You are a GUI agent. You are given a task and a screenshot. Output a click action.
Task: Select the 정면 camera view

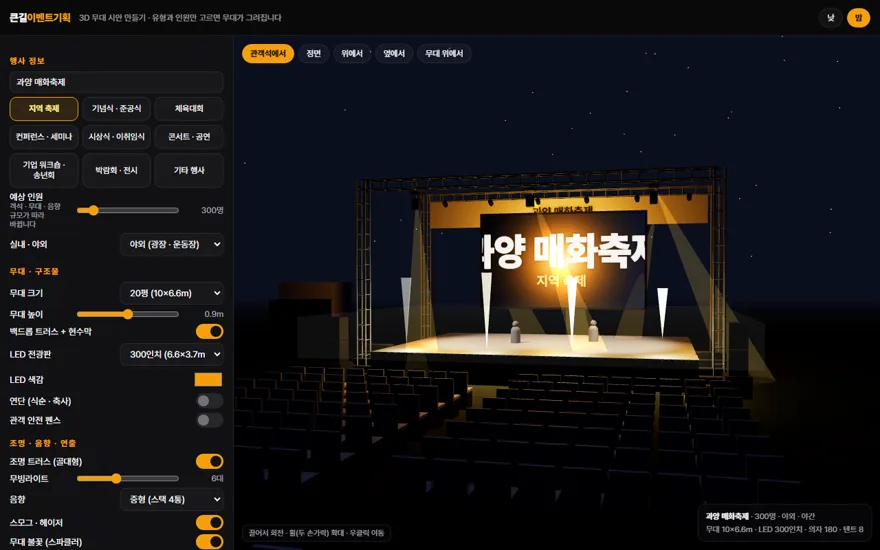(314, 53)
